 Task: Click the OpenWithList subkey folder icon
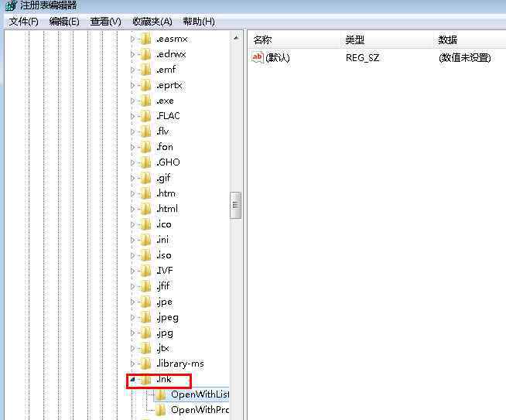[161, 394]
